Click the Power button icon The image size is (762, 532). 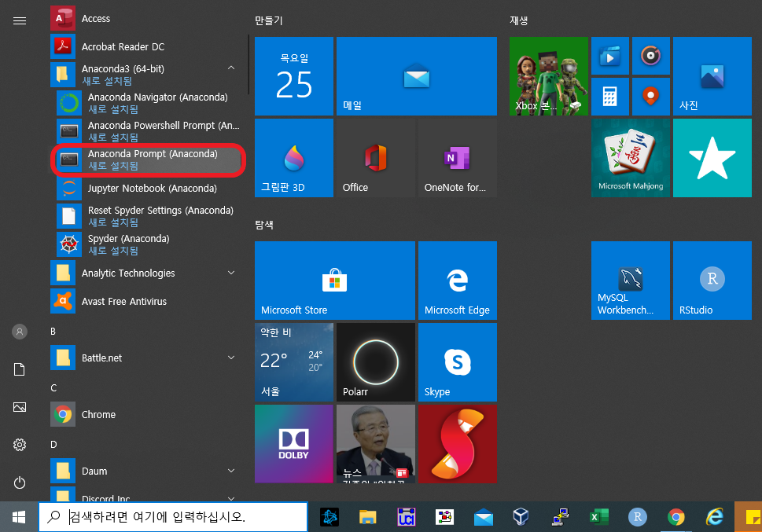20,482
